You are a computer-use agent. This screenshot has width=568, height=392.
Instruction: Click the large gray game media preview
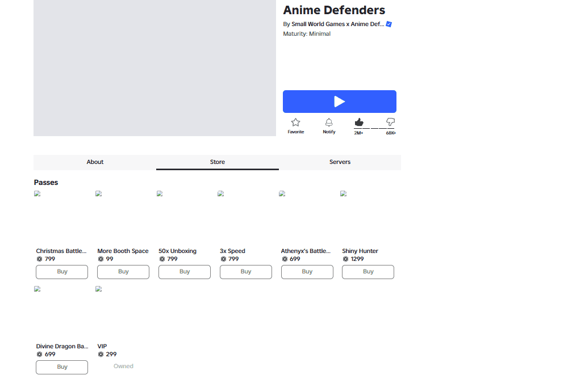pos(154,68)
